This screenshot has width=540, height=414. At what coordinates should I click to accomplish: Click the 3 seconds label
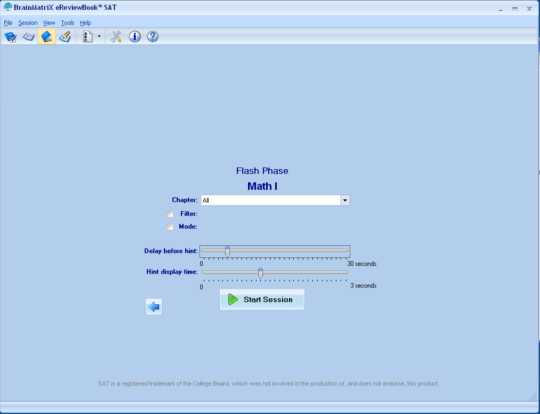(x=363, y=286)
